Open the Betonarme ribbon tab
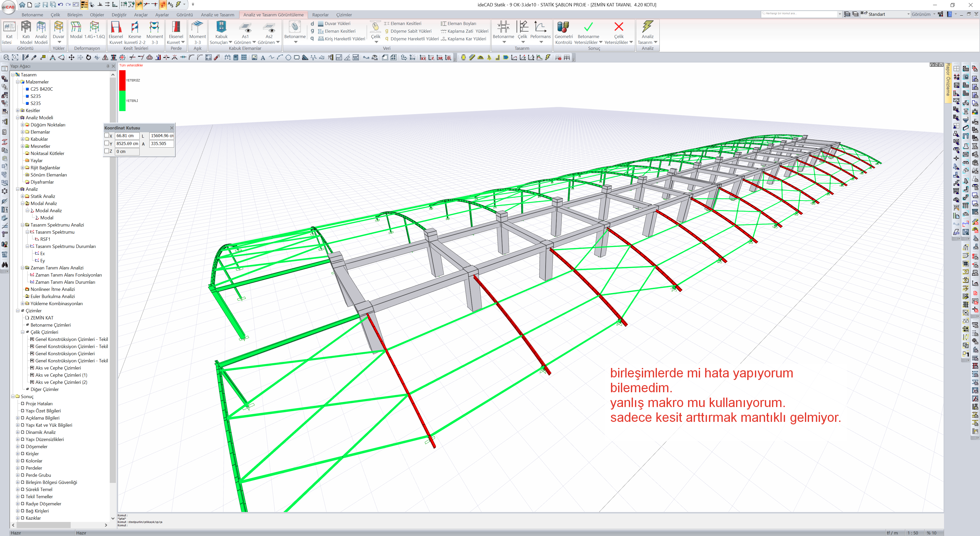Viewport: 980px width, 536px height. click(32, 15)
